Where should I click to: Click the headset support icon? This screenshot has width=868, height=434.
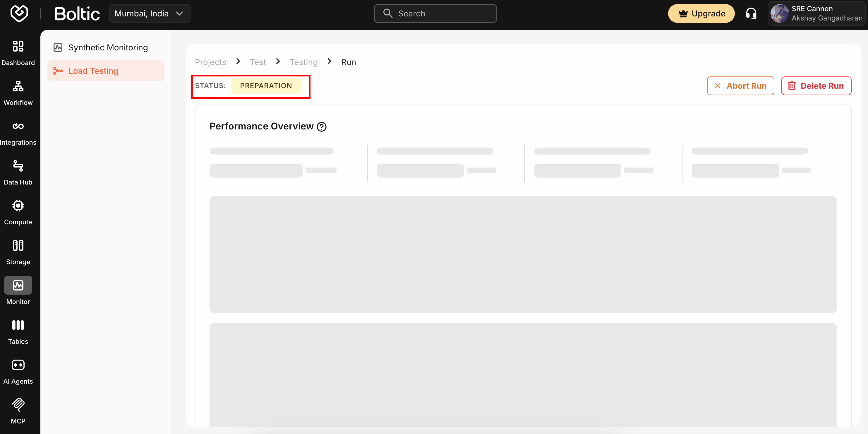(x=751, y=13)
